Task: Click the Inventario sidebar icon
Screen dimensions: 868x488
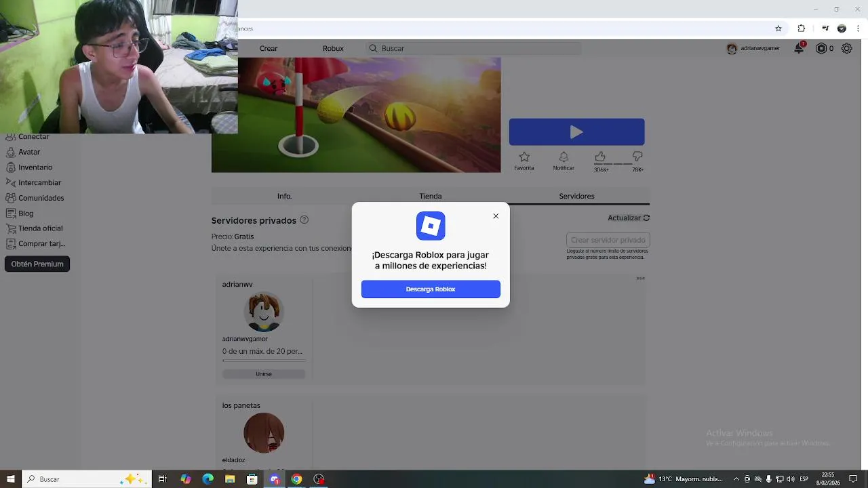Action: pyautogui.click(x=11, y=167)
